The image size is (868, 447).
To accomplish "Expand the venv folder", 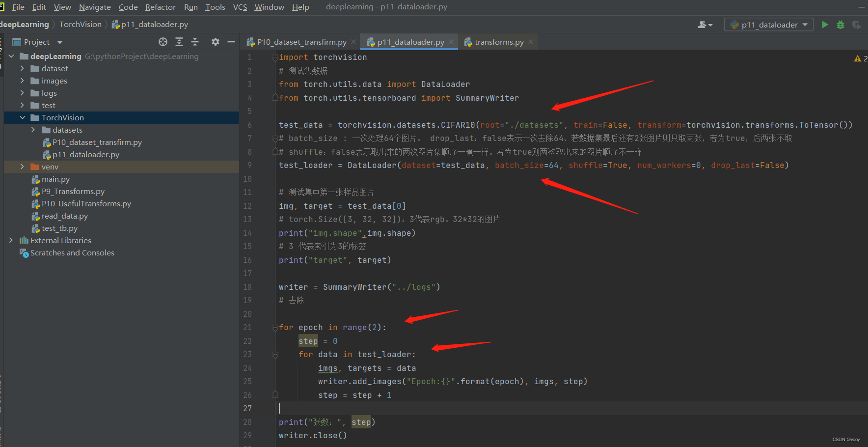I will pos(22,167).
